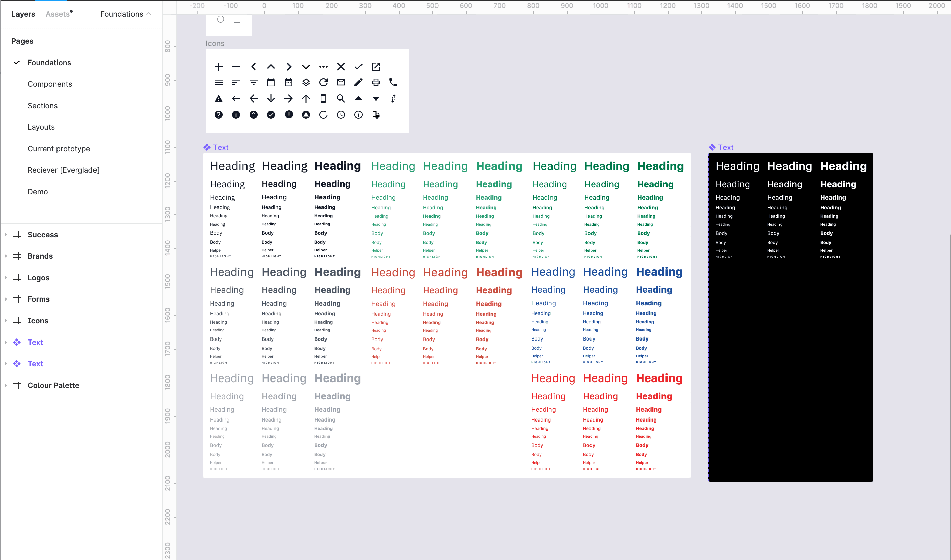Image resolution: width=951 pixels, height=560 pixels.
Task: Click the circle radio shape on canvas
Action: point(221,19)
